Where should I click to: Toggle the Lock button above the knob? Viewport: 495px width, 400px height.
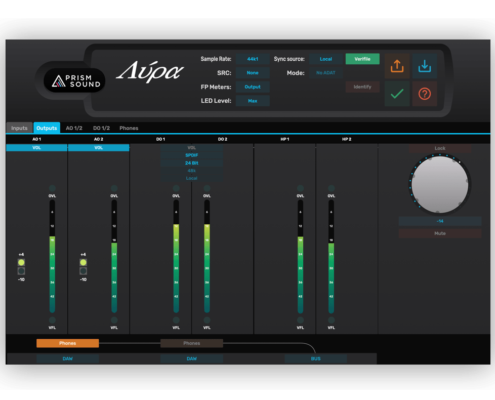pos(440,148)
